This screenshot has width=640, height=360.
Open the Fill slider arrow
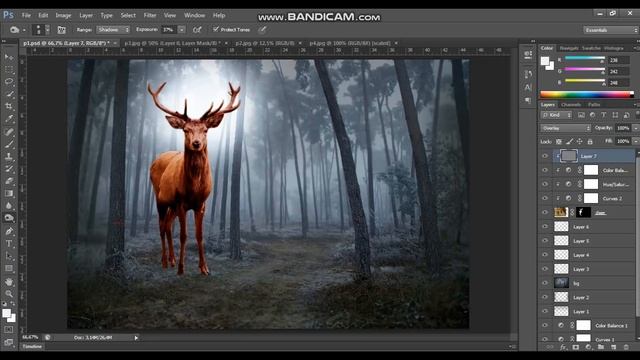click(x=635, y=142)
